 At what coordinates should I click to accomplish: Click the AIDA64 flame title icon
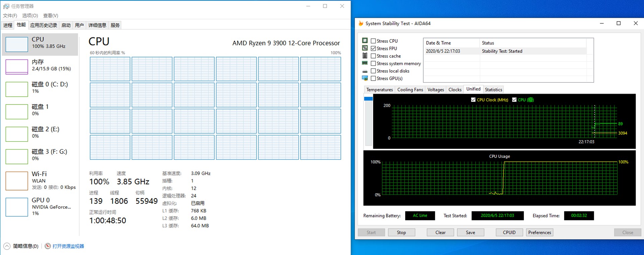361,24
